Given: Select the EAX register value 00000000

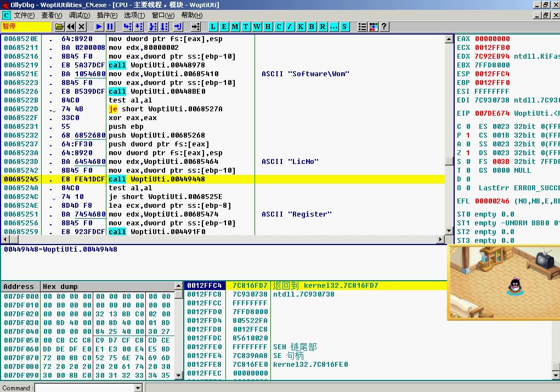Looking at the screenshot, I should point(492,39).
